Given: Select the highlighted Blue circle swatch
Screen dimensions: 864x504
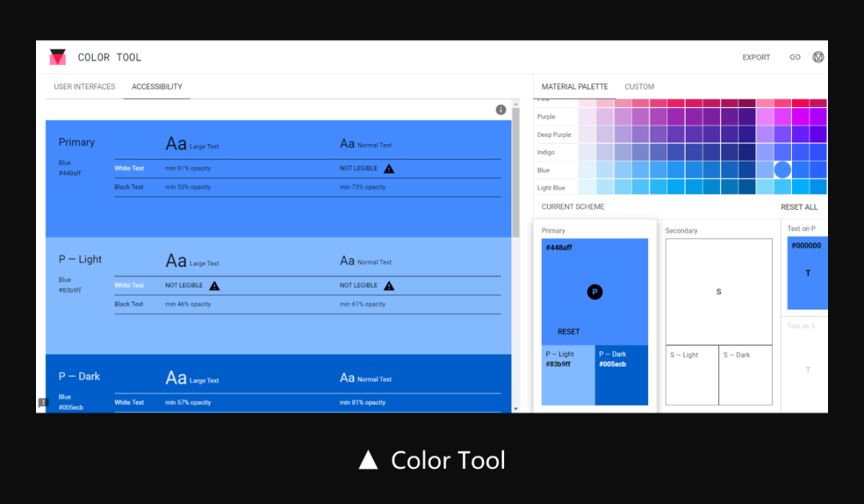Looking at the screenshot, I should [782, 170].
